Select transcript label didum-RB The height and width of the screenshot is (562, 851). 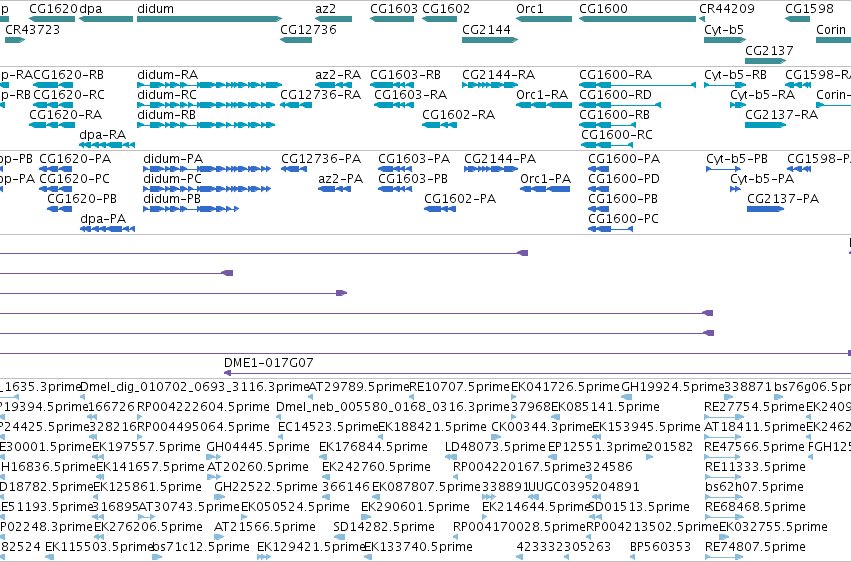167,114
